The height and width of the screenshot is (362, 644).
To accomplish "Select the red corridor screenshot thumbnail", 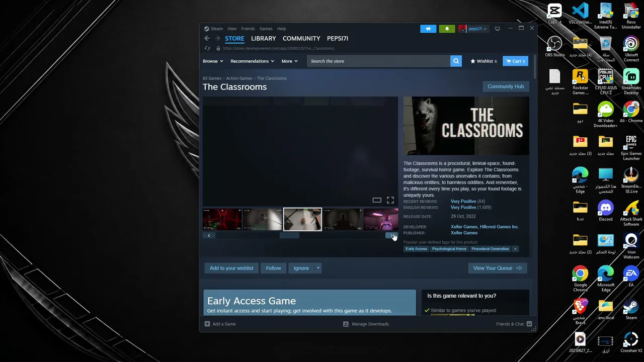I will tap(222, 220).
